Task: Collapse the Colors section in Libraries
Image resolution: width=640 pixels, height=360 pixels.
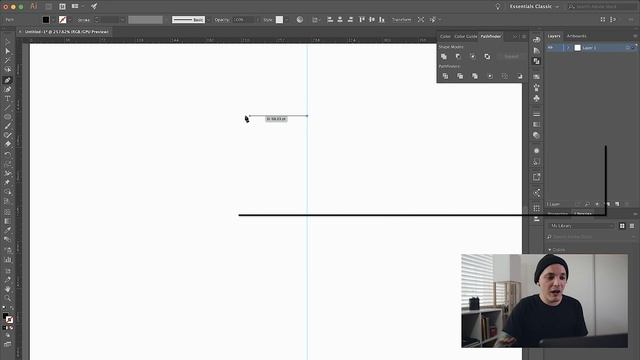Action: 550,249
